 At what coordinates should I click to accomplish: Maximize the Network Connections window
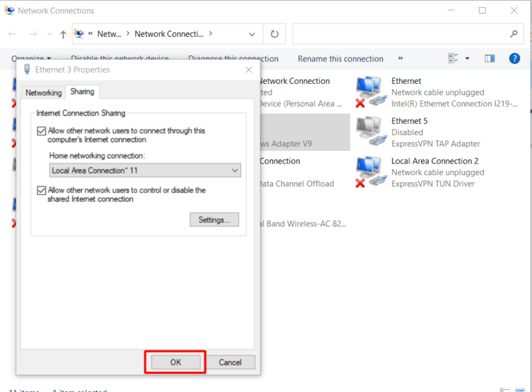coord(482,10)
